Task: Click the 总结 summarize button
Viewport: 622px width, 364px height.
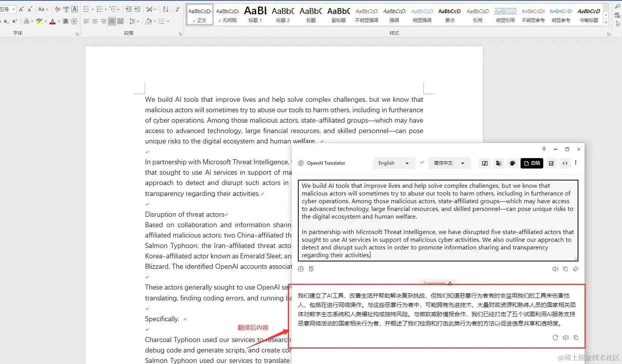Action: pyautogui.click(x=532, y=163)
